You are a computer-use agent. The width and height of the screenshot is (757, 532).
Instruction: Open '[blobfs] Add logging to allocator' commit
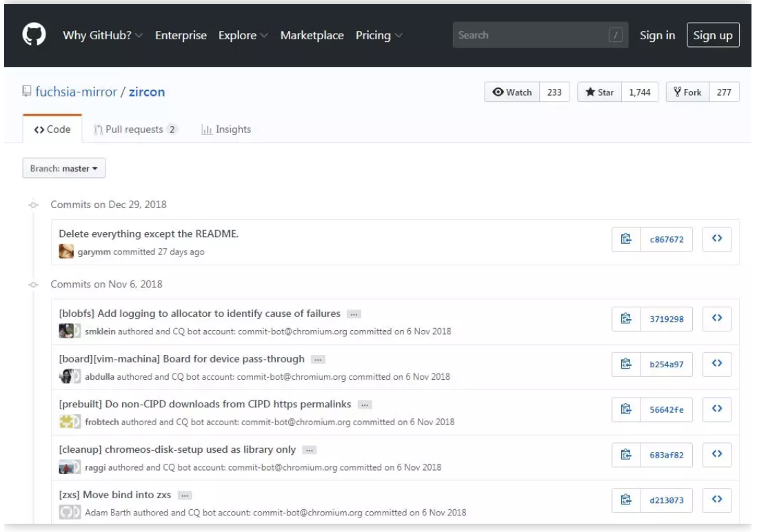[x=199, y=314]
